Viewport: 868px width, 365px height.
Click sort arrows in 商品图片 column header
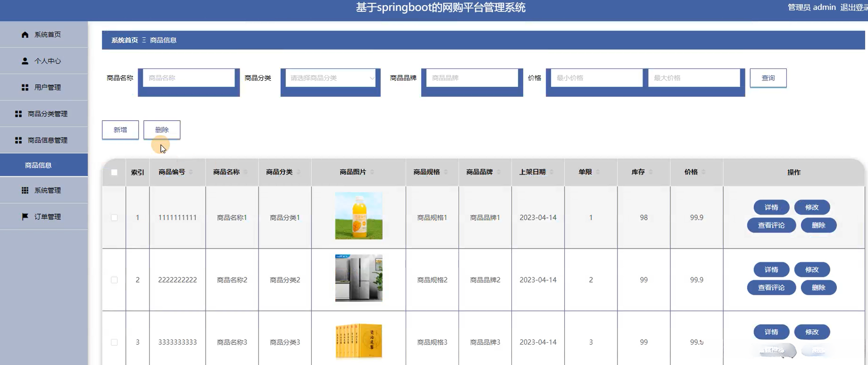point(372,172)
